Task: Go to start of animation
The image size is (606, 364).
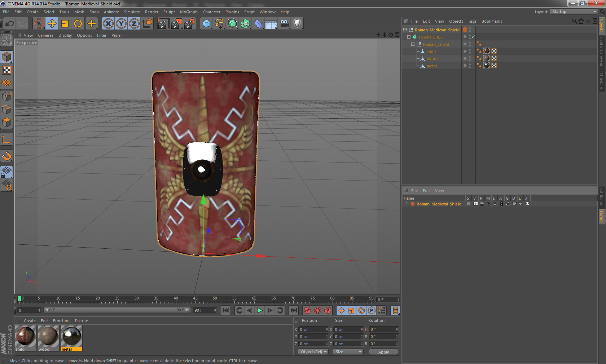Action: click(226, 310)
